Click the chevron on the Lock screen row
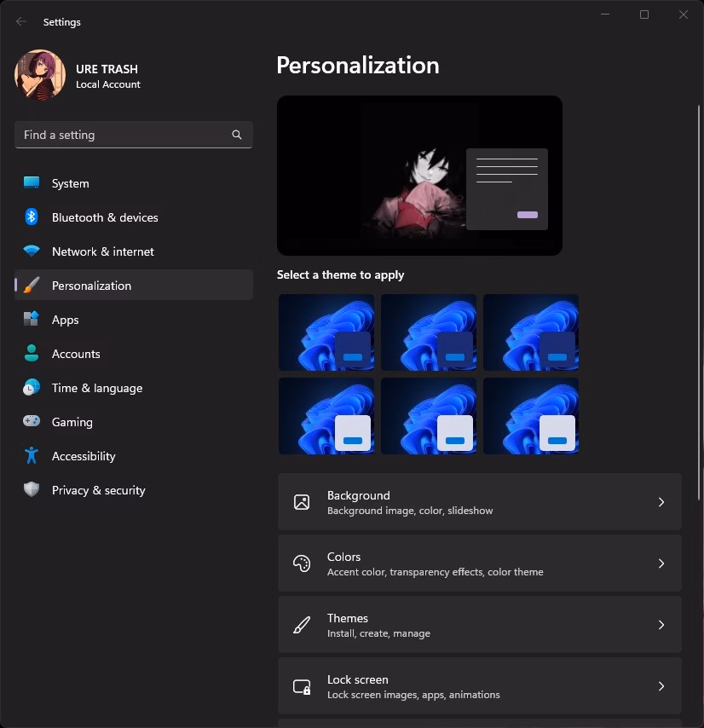 tap(661, 686)
